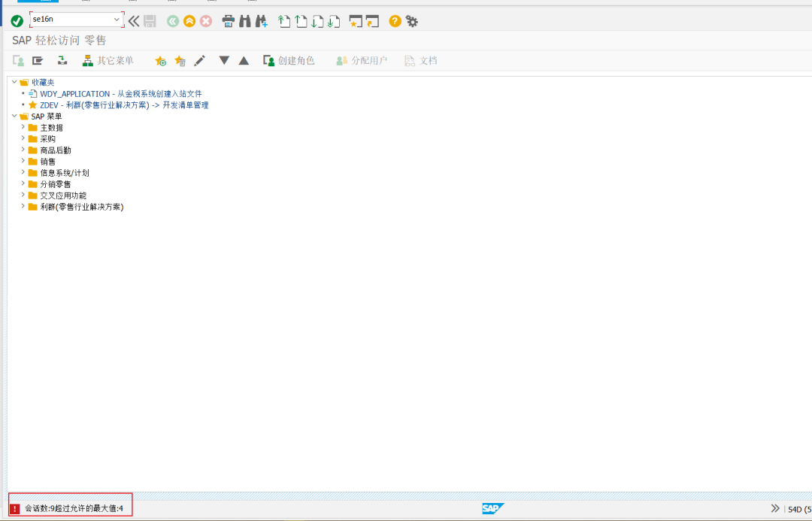Open the SAP Business Workplace icon
Image resolution: width=812 pixels, height=521 pixels.
point(62,61)
